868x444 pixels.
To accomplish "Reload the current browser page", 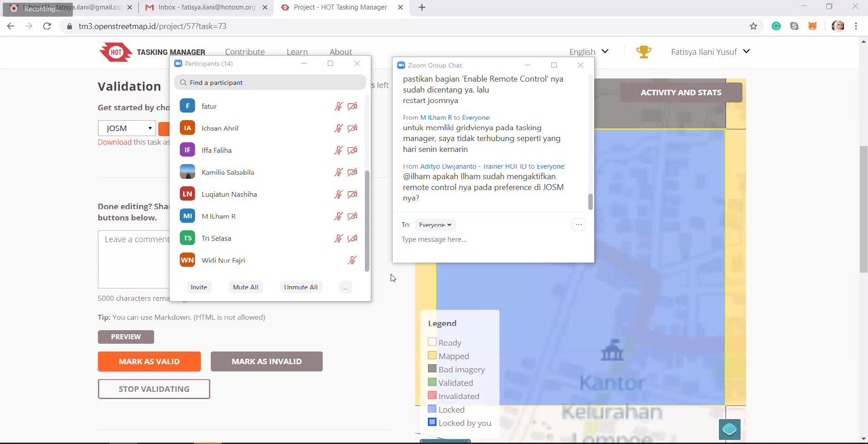I will 47,26.
